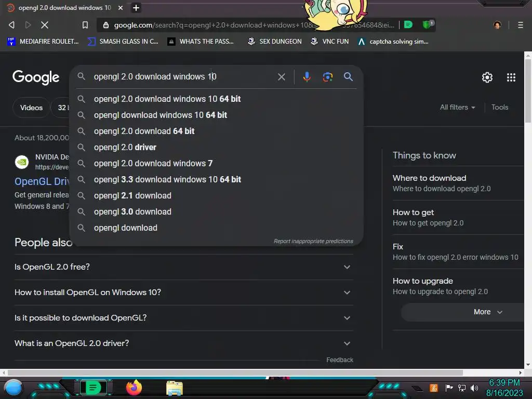Stop loading the page

pyautogui.click(x=45, y=25)
